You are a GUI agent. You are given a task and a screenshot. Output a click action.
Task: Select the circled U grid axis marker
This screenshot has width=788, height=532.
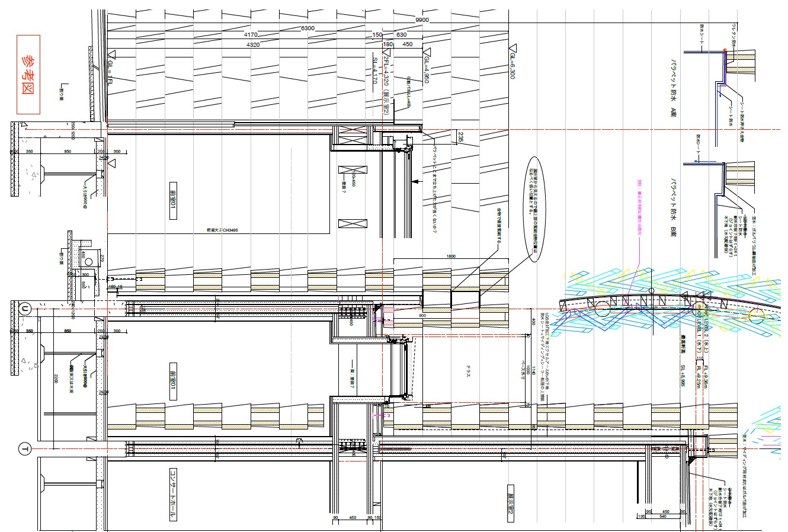25,308
